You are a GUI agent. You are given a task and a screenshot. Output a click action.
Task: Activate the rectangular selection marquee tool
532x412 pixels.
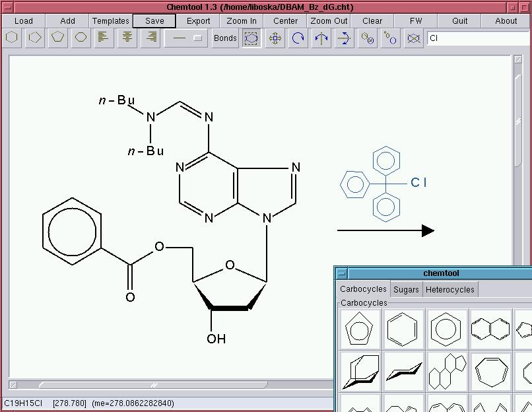[x=251, y=38]
